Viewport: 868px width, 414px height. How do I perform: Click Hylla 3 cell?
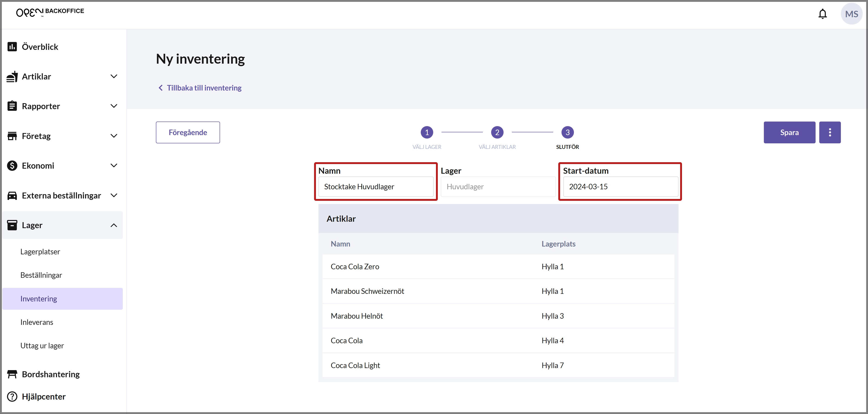[x=552, y=316]
